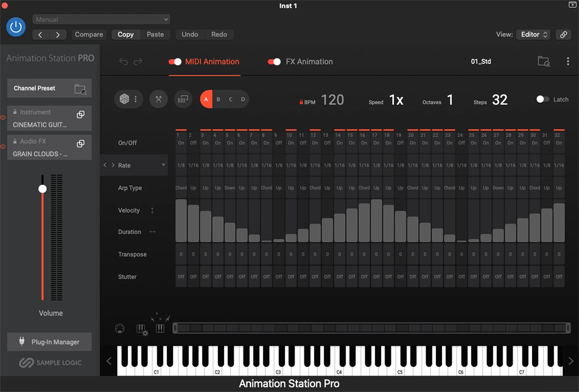Browse Channel Preset folder icon

click(80, 89)
